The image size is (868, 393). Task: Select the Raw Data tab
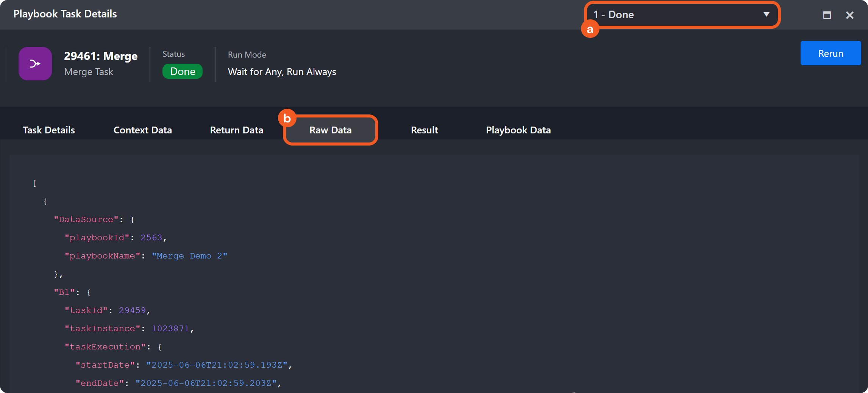331,130
